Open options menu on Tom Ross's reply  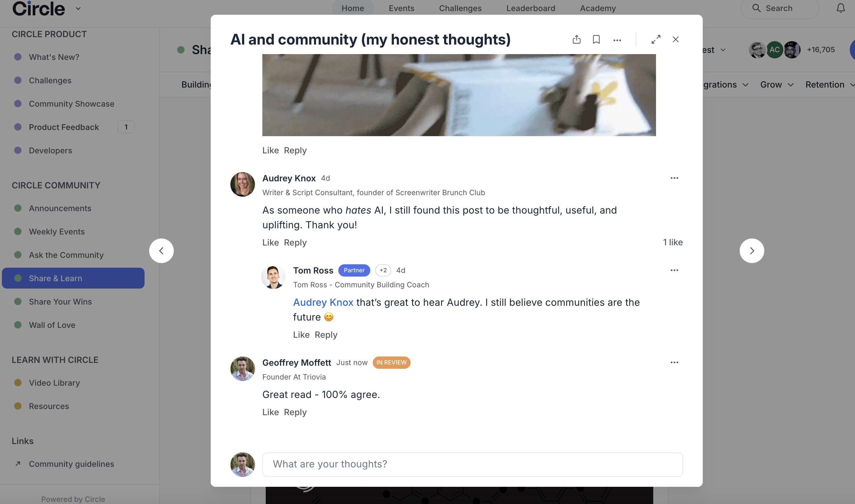(x=674, y=270)
